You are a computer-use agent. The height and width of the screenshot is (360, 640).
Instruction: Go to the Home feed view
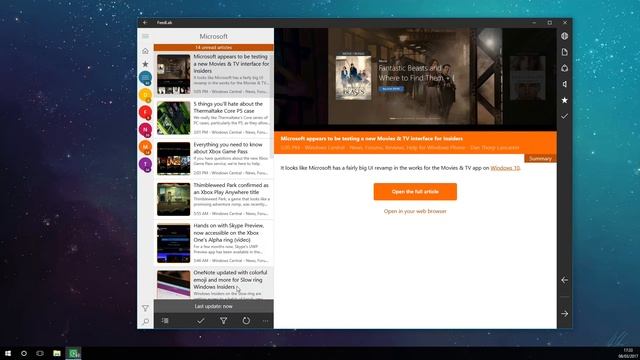tap(145, 51)
